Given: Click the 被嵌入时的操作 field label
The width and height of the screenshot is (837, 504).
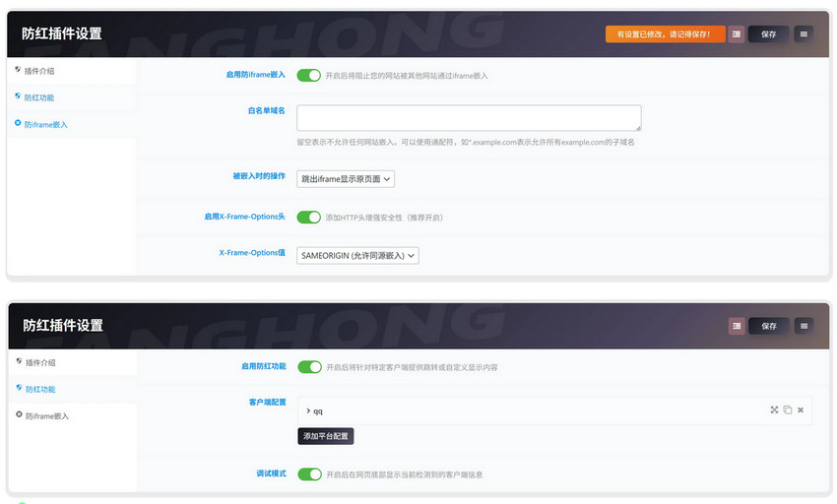Looking at the screenshot, I should 259,175.
